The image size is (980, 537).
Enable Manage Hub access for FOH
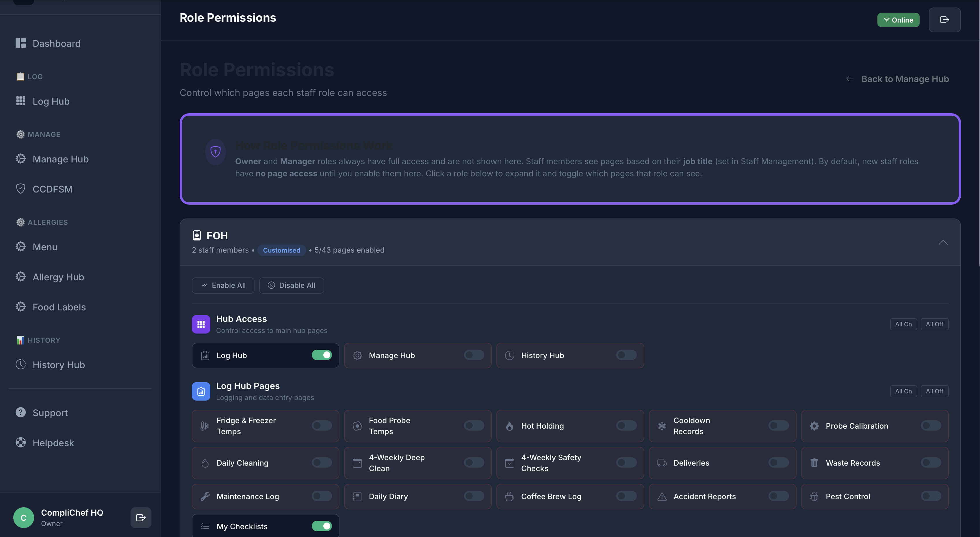pyautogui.click(x=473, y=355)
